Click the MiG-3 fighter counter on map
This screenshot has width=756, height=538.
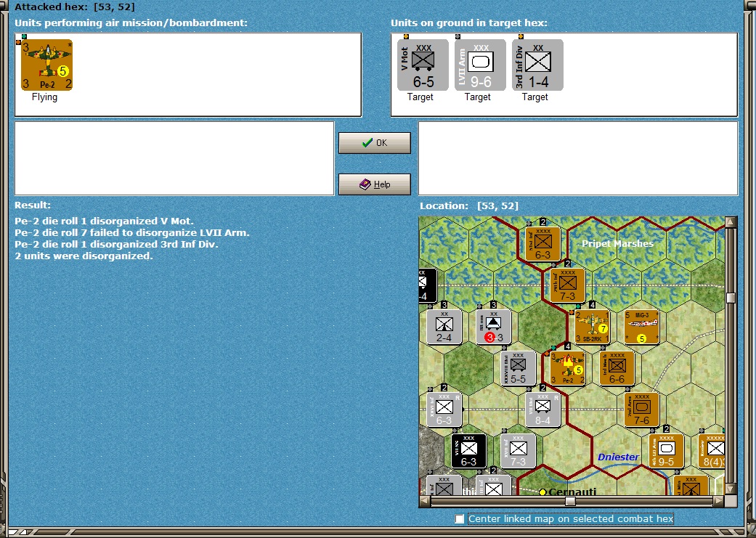pos(642,327)
